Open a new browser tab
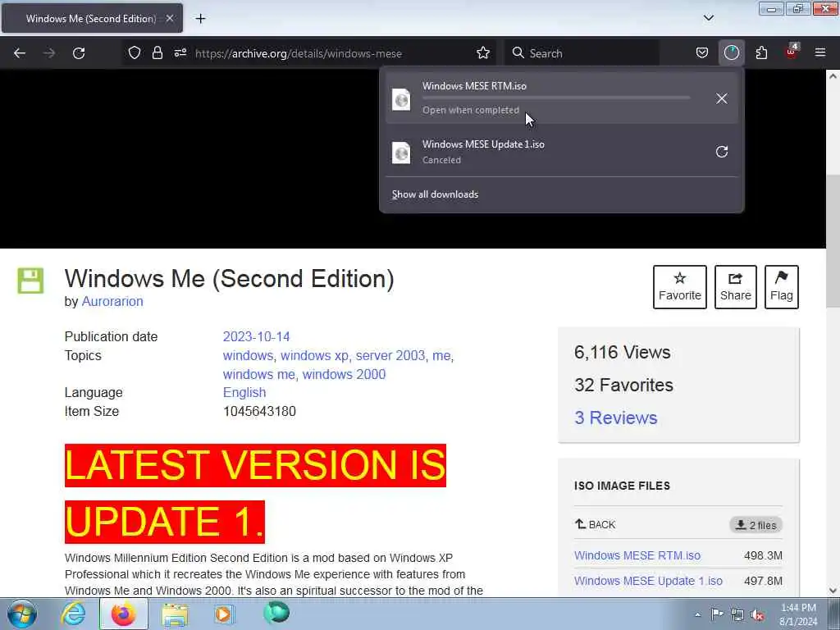This screenshot has width=840, height=630. (x=200, y=19)
